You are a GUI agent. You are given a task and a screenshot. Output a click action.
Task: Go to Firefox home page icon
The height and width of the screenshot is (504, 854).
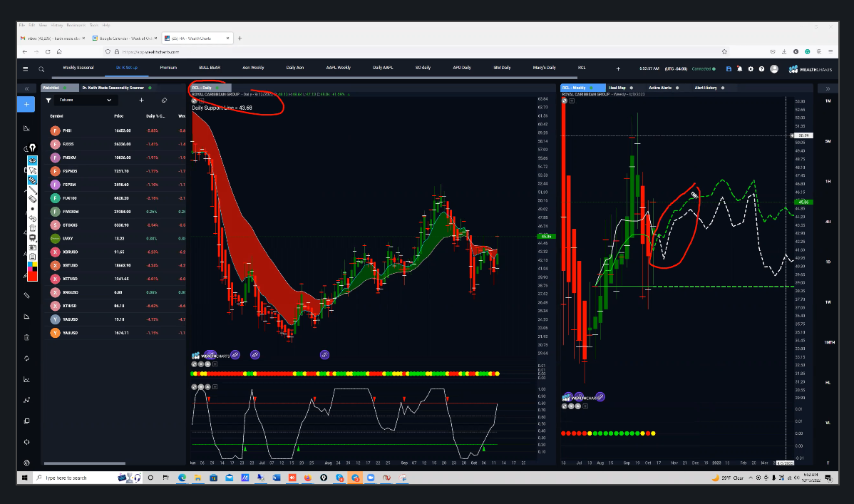[x=59, y=52]
